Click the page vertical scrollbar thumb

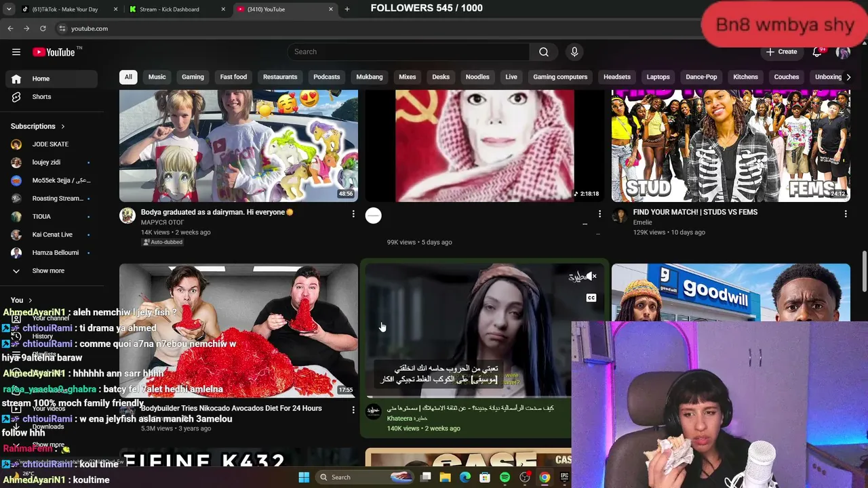(x=864, y=271)
